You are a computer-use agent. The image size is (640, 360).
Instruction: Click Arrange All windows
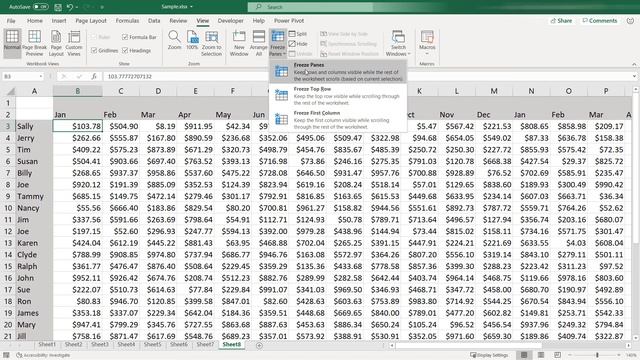click(x=258, y=42)
